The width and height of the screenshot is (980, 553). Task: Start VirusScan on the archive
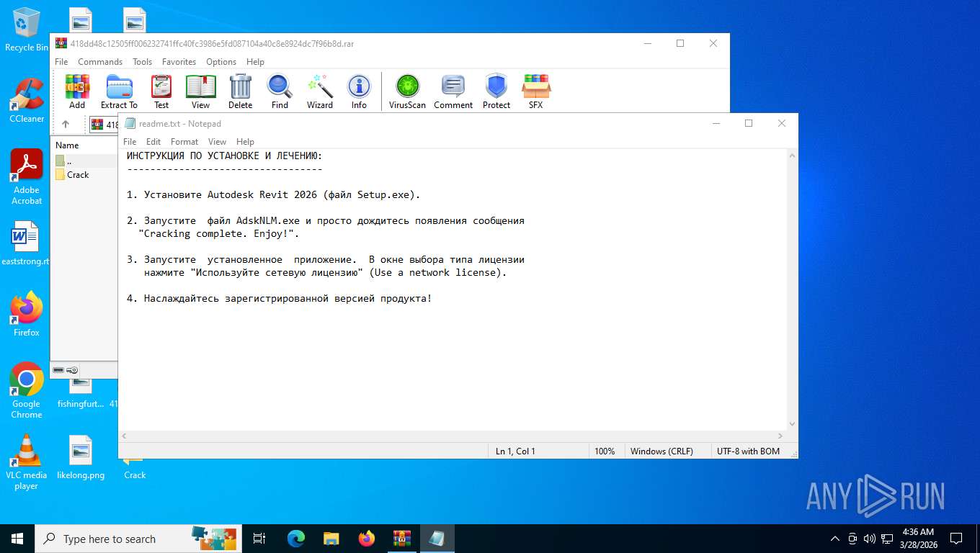coord(407,91)
